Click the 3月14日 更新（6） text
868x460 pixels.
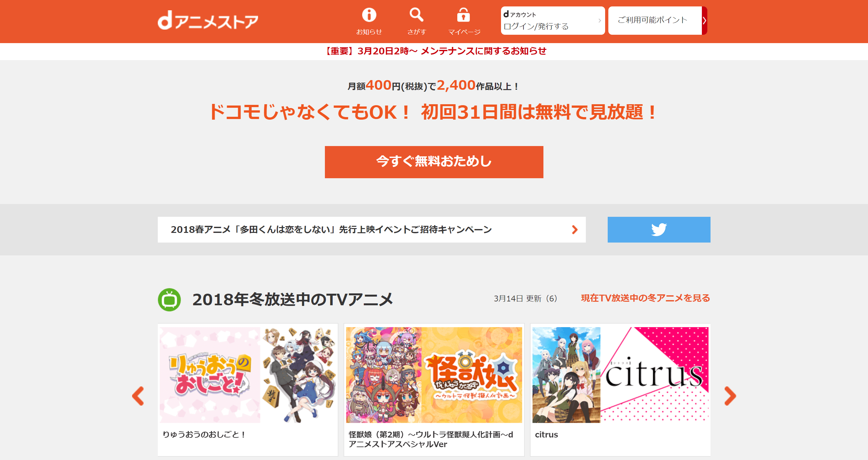[525, 299]
